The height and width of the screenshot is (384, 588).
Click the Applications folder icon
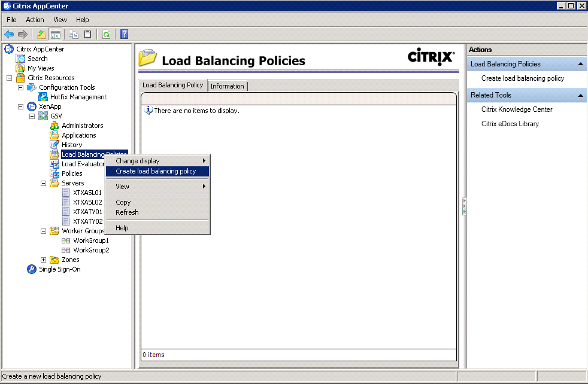[x=54, y=135]
